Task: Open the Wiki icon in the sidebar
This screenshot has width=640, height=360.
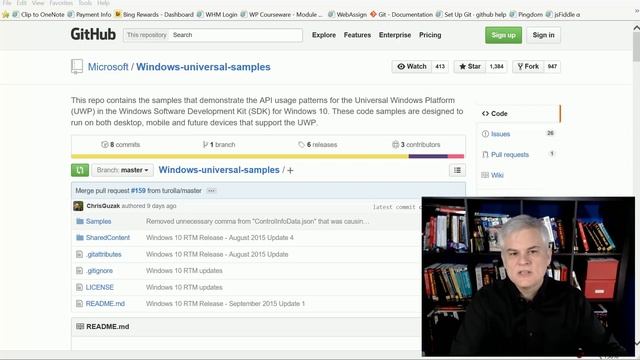Action: [485, 175]
